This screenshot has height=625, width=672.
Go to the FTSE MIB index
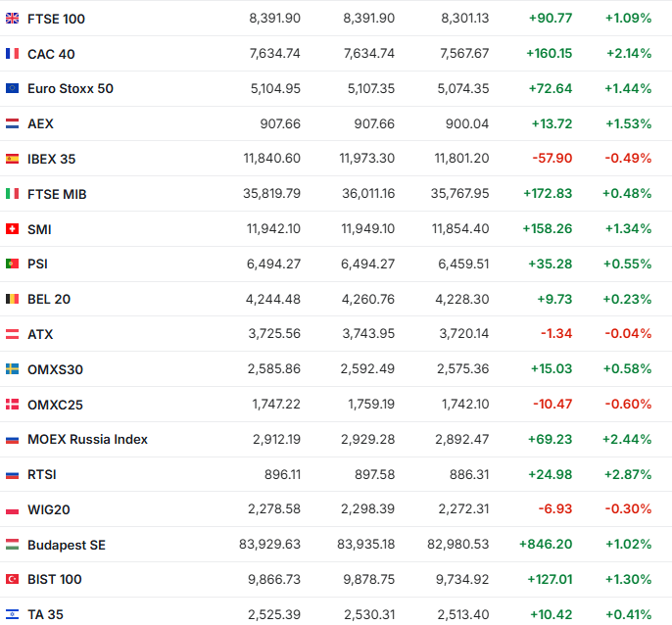tap(57, 194)
